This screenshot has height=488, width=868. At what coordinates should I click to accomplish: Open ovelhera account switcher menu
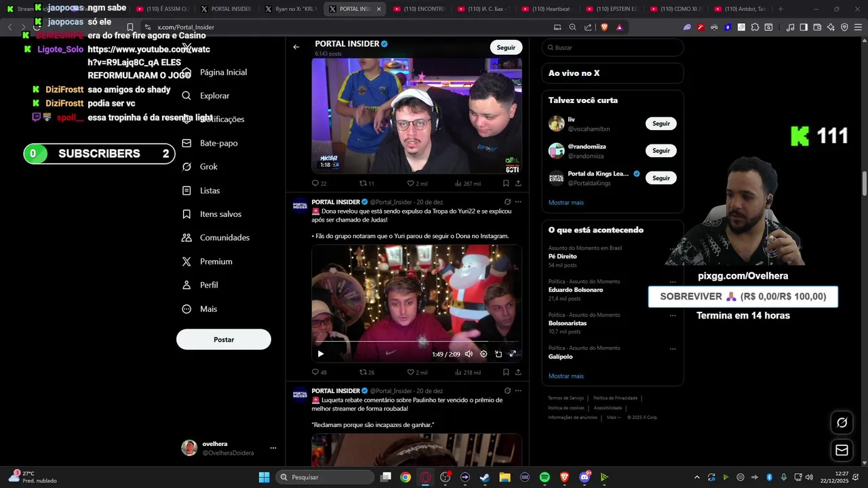tap(273, 448)
